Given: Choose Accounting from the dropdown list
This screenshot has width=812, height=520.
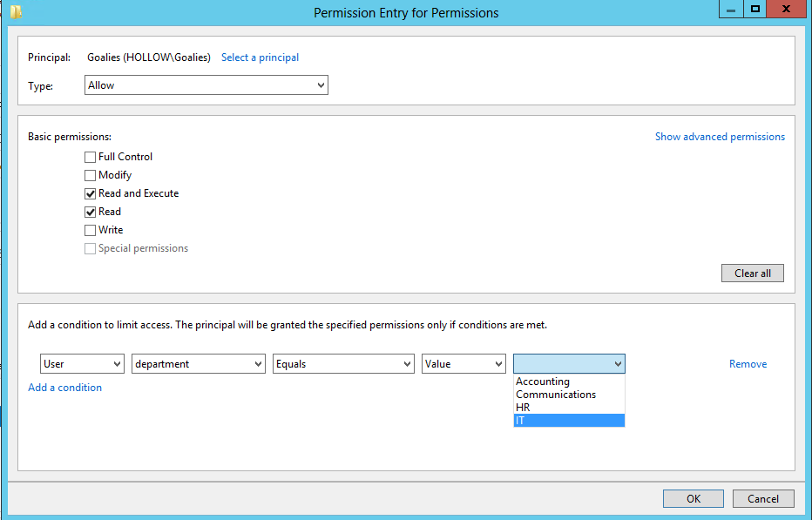Looking at the screenshot, I should pos(543,382).
